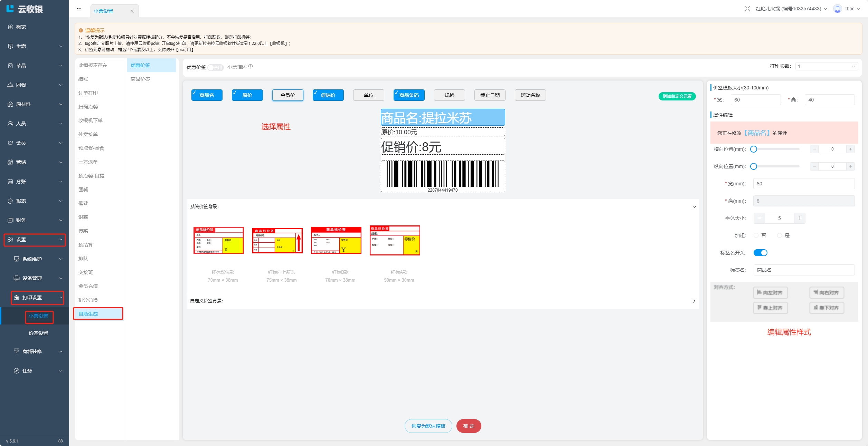This screenshot has height=446, width=868.
Task: Click the 横向位置 slider handle
Action: (754, 149)
